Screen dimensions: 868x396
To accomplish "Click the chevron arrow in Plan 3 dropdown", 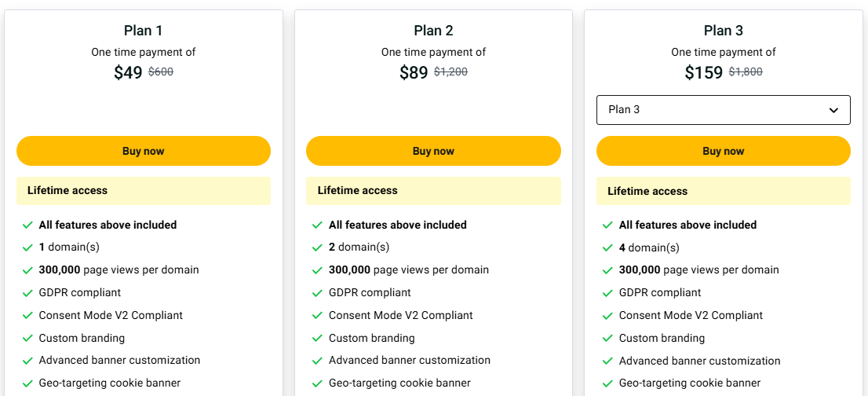I will (x=833, y=110).
